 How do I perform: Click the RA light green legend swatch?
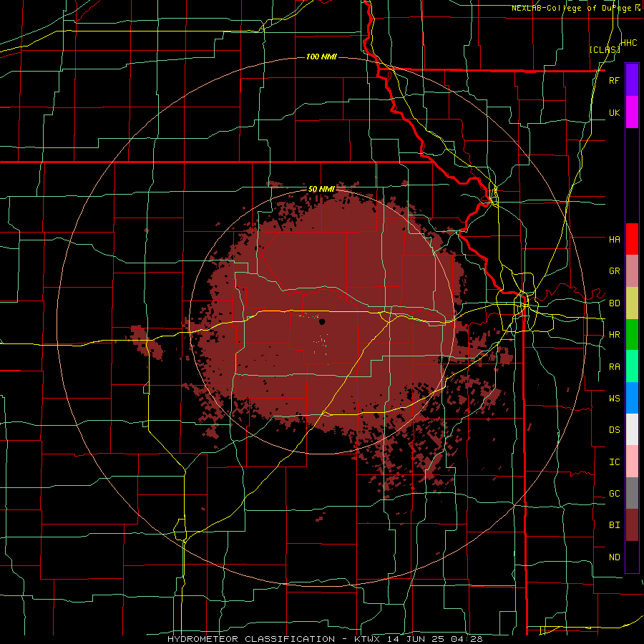pos(632,366)
